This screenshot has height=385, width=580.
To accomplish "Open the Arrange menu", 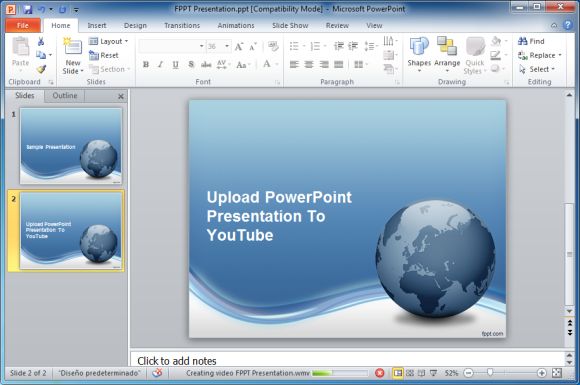I will [x=447, y=55].
